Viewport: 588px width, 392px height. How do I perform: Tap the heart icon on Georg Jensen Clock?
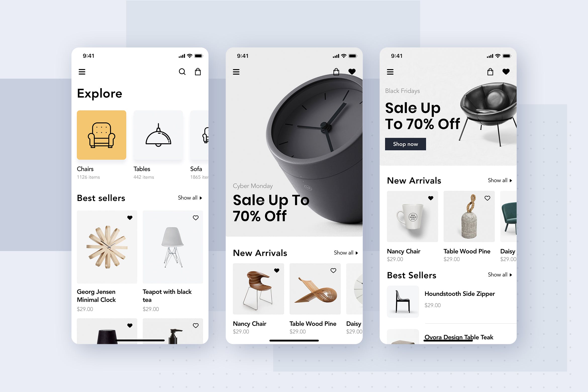coord(129,218)
